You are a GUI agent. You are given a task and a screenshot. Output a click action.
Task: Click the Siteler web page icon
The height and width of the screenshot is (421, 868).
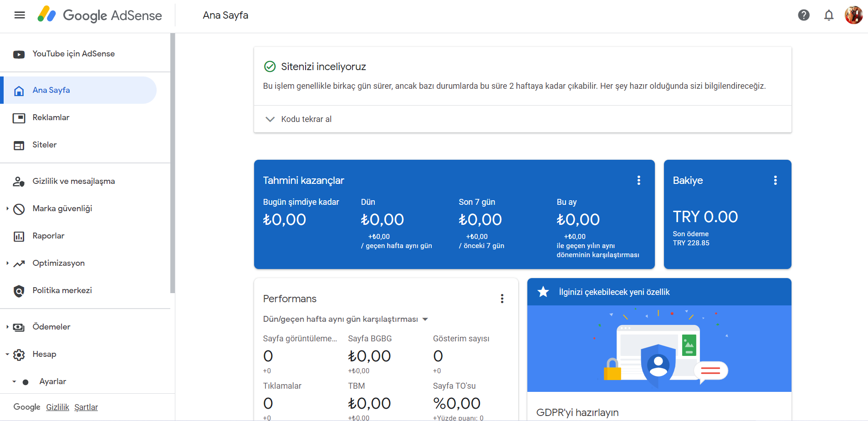point(19,145)
